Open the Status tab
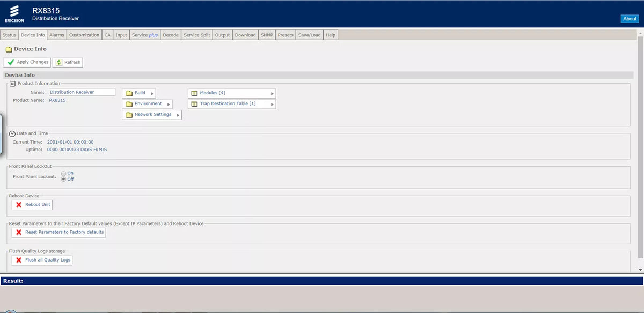 click(9, 35)
